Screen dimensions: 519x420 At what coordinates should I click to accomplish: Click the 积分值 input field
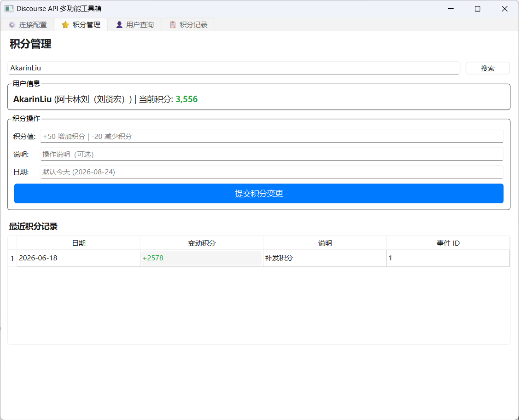click(x=272, y=136)
